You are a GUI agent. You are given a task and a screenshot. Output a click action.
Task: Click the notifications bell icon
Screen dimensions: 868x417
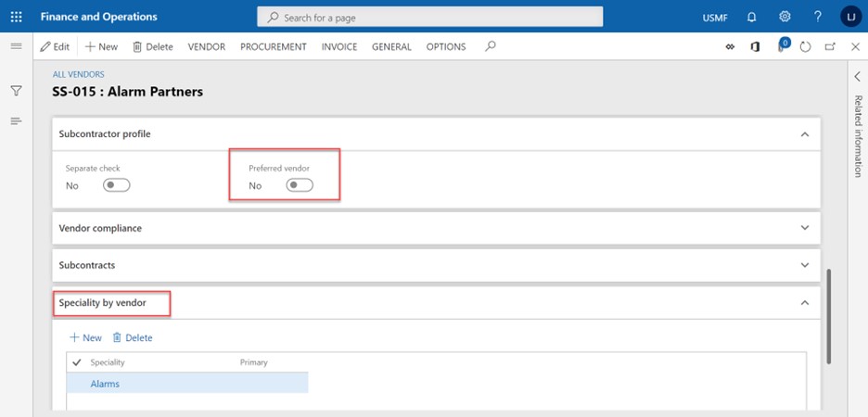pyautogui.click(x=751, y=17)
